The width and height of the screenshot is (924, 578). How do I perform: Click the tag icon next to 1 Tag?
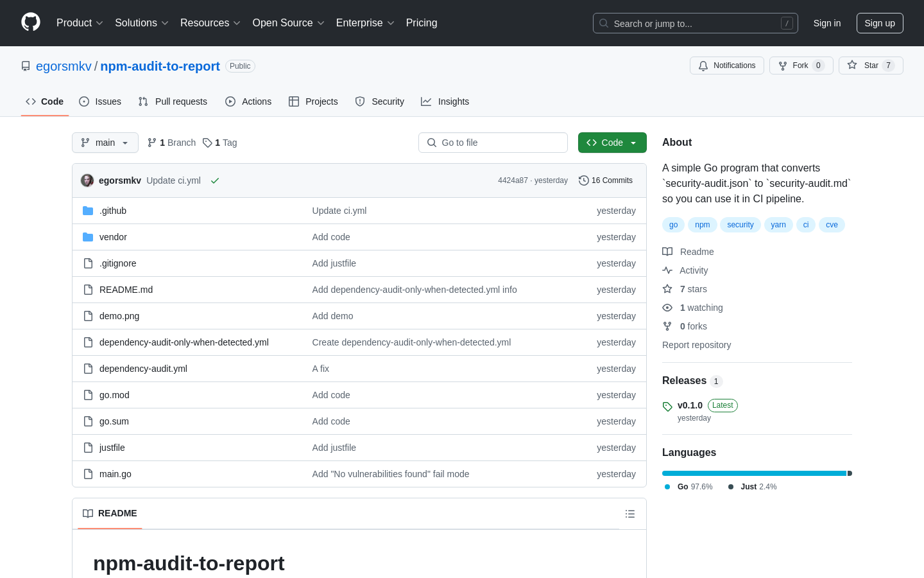pyautogui.click(x=207, y=143)
